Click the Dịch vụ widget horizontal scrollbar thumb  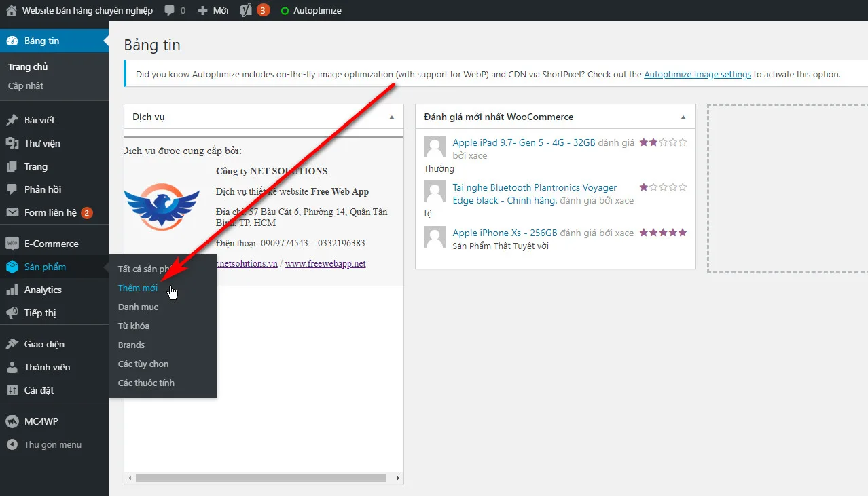tap(261, 478)
